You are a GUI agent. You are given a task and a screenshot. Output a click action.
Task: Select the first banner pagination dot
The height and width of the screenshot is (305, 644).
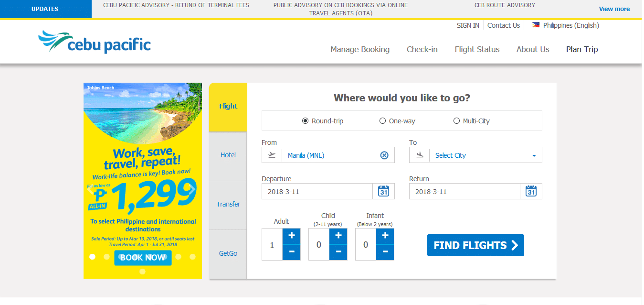coord(93,257)
